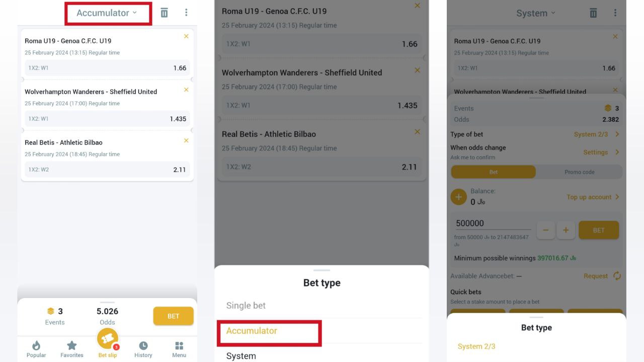Screen dimensions: 644x362
Task: Open the Top up account link
Action: pos(592,197)
